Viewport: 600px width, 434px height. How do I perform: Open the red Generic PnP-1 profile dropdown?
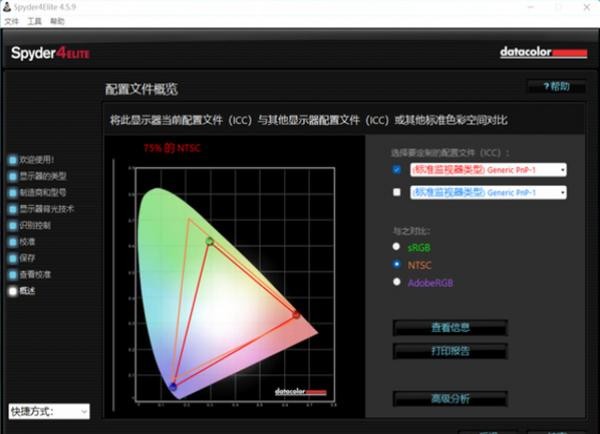click(x=488, y=170)
